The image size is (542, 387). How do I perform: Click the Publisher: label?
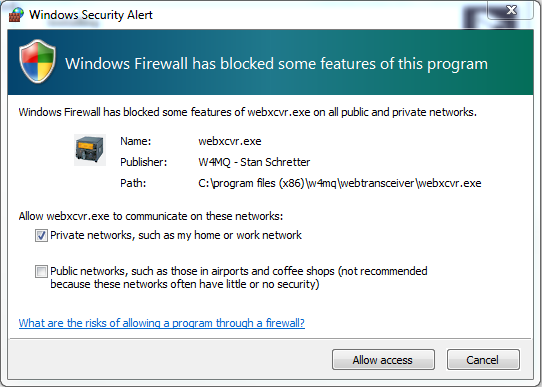click(143, 162)
